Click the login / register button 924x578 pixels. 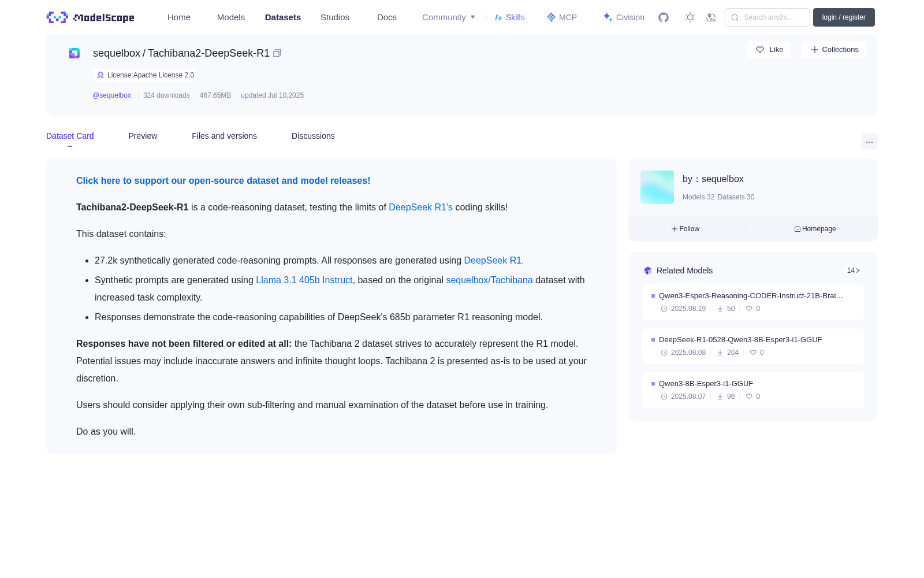click(x=844, y=17)
